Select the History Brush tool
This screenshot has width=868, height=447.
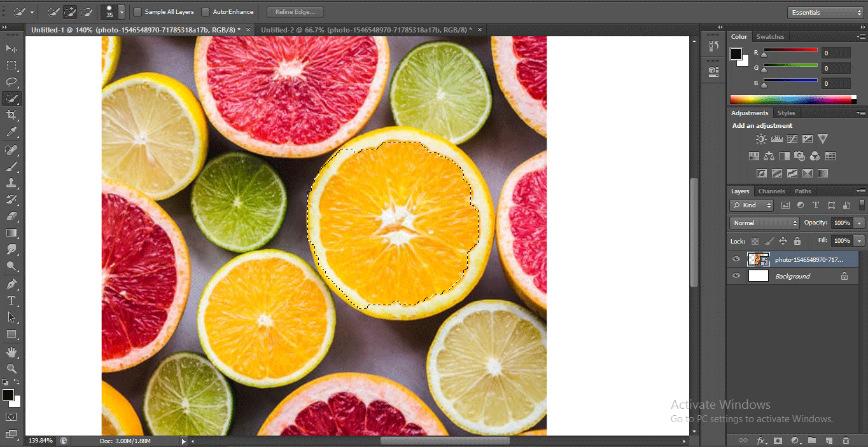(11, 200)
